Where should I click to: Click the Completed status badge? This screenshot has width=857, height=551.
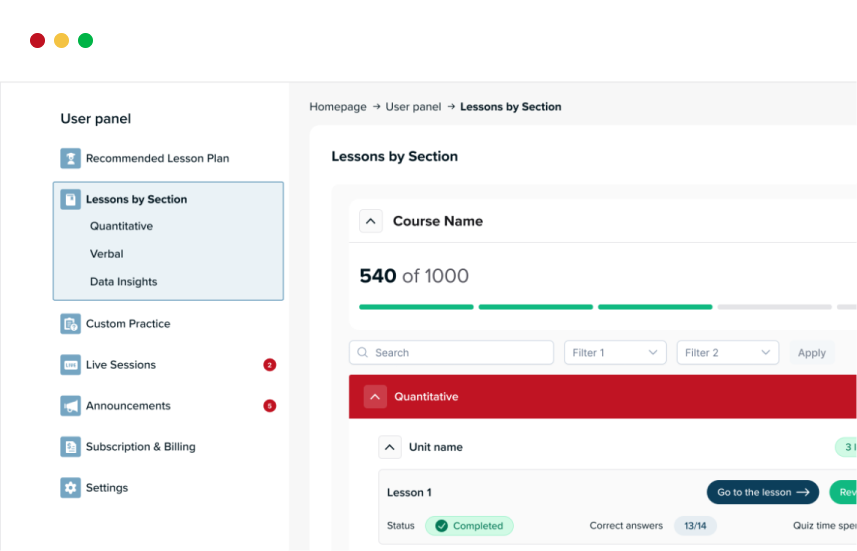[469, 526]
